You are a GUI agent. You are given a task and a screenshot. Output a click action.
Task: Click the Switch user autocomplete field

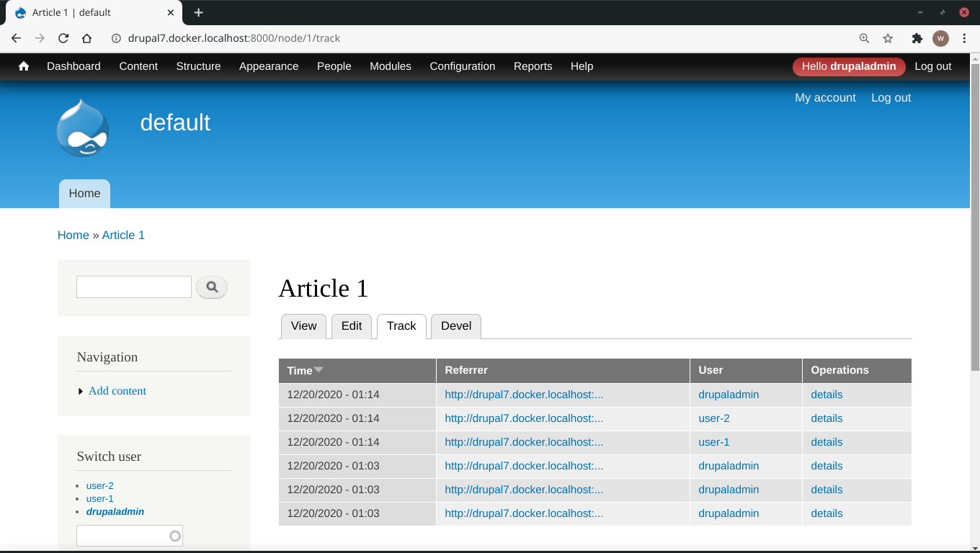tap(130, 536)
